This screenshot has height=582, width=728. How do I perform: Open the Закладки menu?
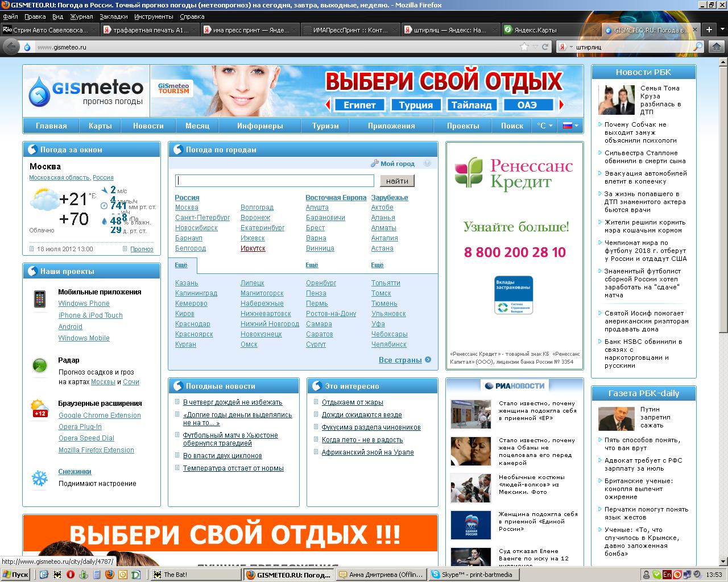113,16
